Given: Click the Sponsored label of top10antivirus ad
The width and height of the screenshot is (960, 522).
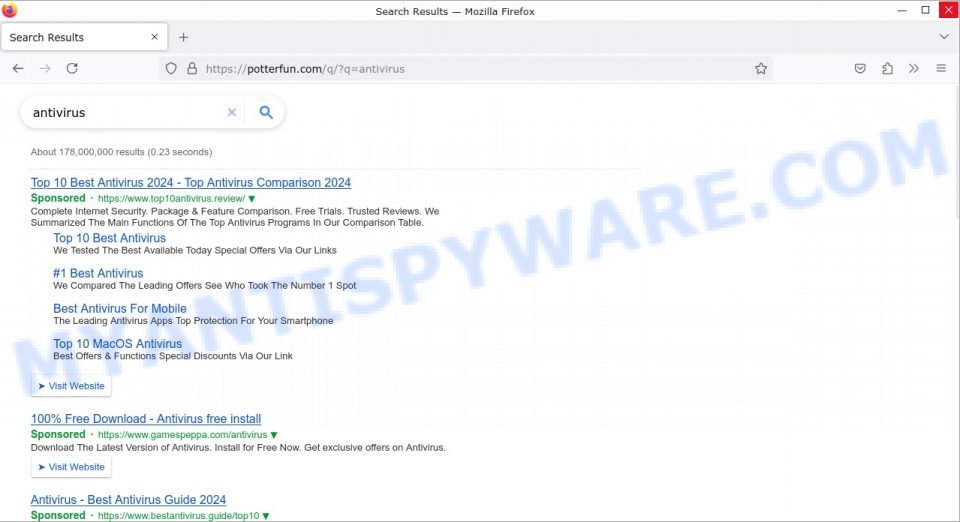Looking at the screenshot, I should click(x=58, y=198).
